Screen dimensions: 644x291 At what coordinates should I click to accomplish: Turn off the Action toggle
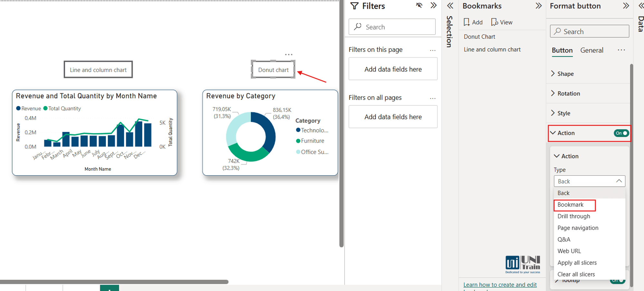click(x=621, y=133)
